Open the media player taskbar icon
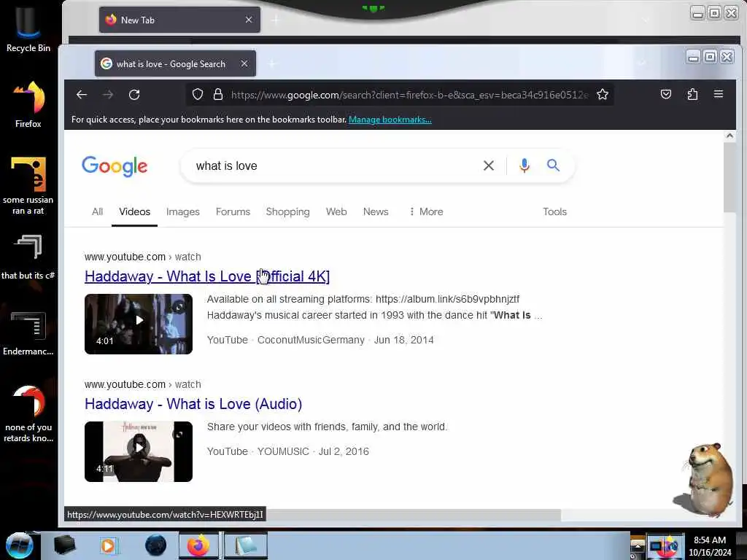Screen dimensions: 747x560 [108, 545]
